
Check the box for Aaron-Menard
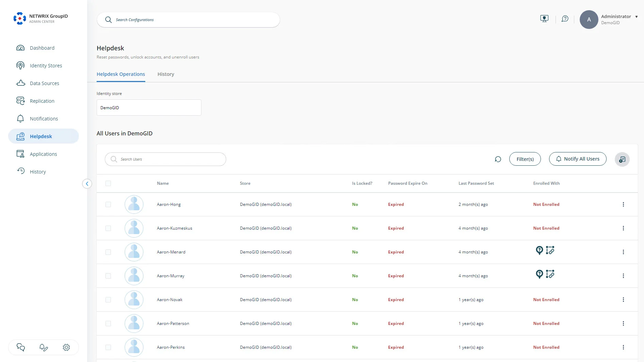point(108,252)
